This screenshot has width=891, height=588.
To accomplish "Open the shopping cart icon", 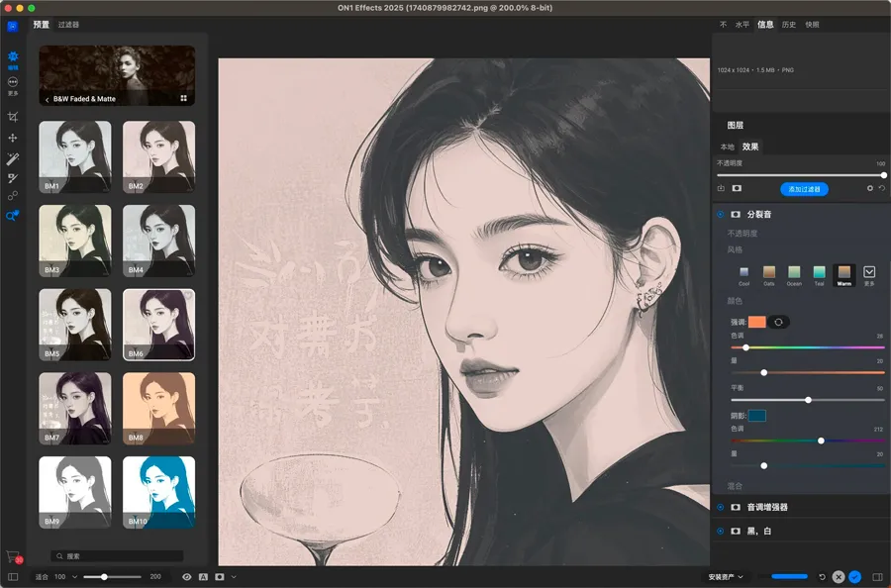I will (13, 557).
